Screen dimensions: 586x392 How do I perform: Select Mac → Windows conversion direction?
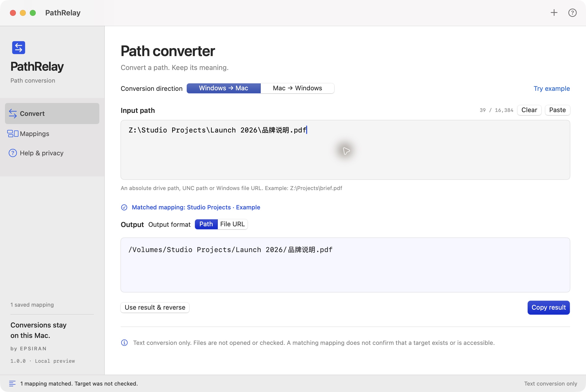[x=297, y=88]
